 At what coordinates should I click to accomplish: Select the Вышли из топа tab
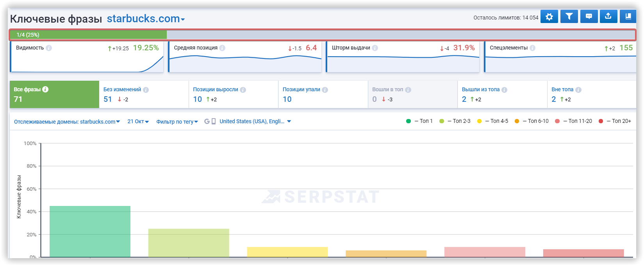502,94
